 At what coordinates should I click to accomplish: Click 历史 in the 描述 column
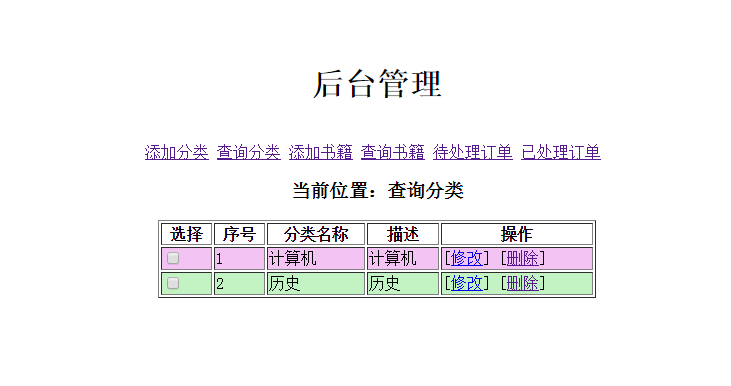[403, 283]
